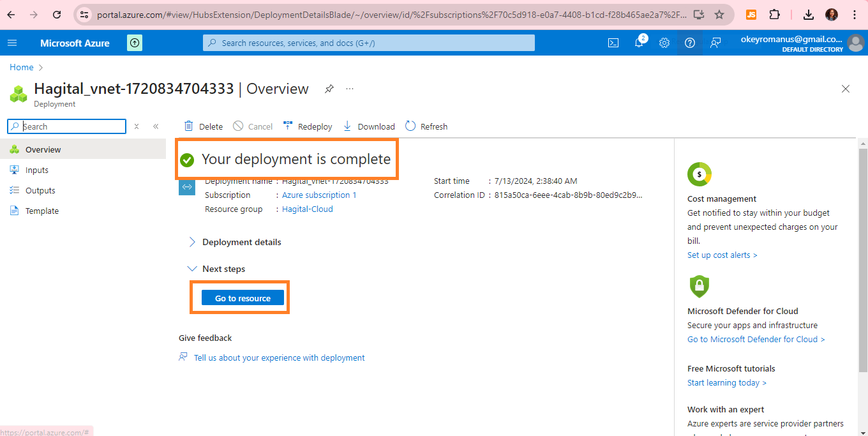The width and height of the screenshot is (868, 436).
Task: Click the disabled Cancel command
Action: 253,126
